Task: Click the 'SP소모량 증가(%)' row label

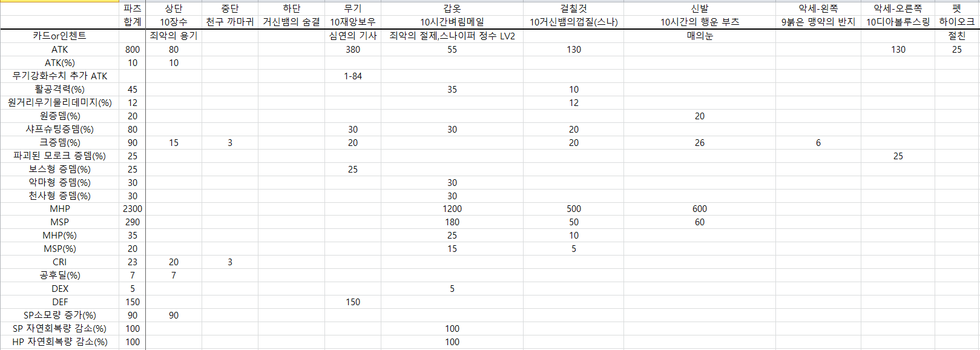Action: click(x=59, y=315)
